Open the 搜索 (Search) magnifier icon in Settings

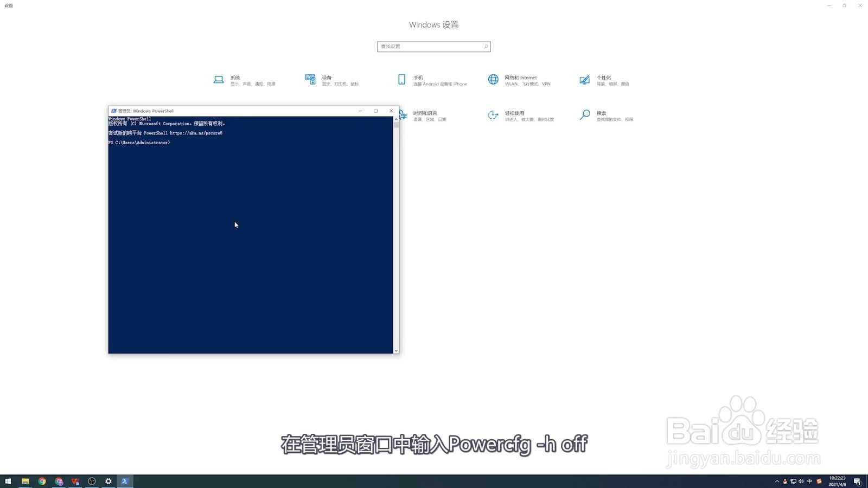tap(585, 115)
